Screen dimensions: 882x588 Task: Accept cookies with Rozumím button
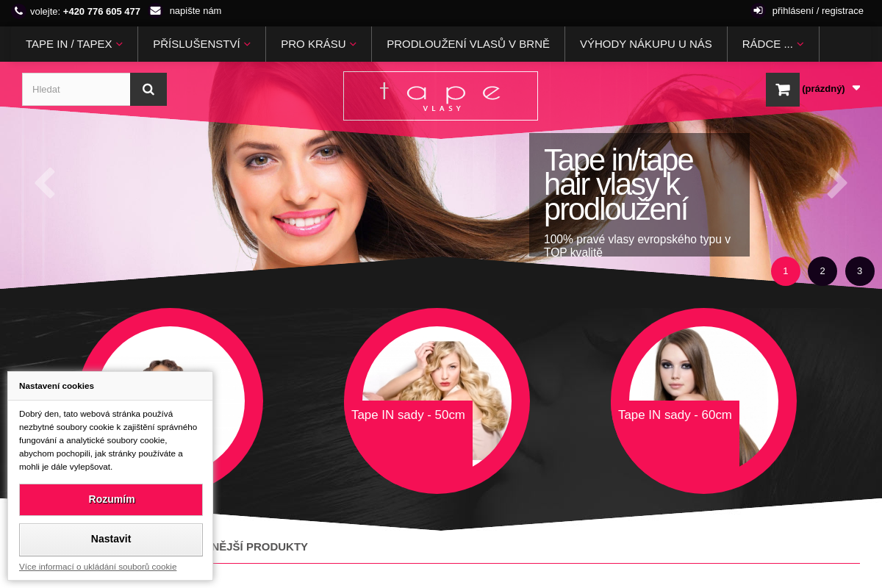(111, 500)
